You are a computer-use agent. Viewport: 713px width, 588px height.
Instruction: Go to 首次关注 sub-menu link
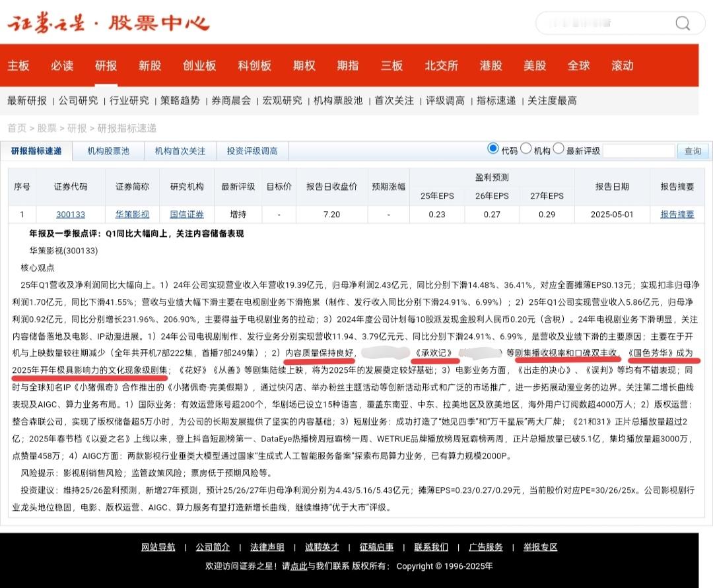point(394,100)
